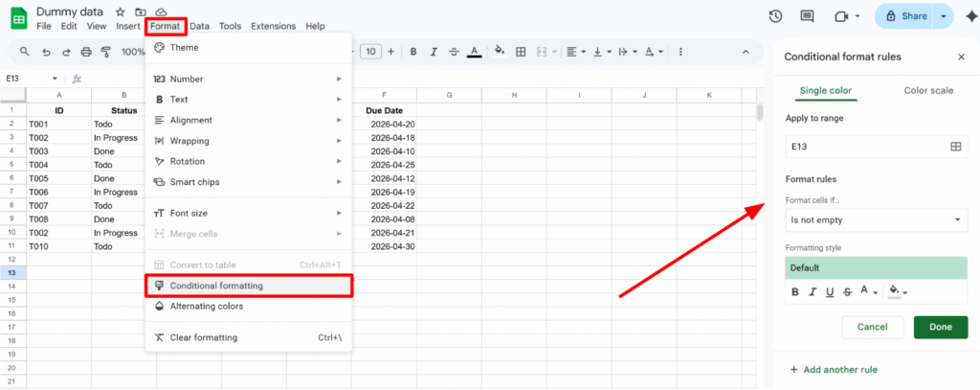Open the borders tool in toolbar
This screenshot has width=980, height=390.
521,52
